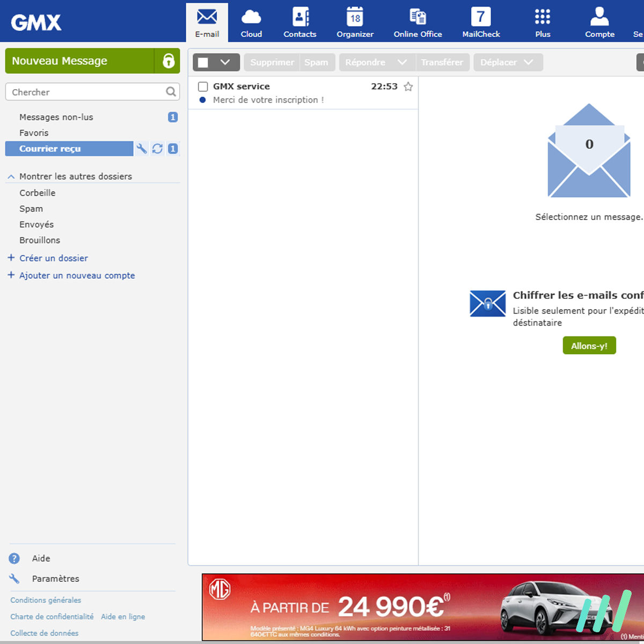Image resolution: width=644 pixels, height=644 pixels.
Task: Click the question mark Aide icon
Action: coord(14,558)
